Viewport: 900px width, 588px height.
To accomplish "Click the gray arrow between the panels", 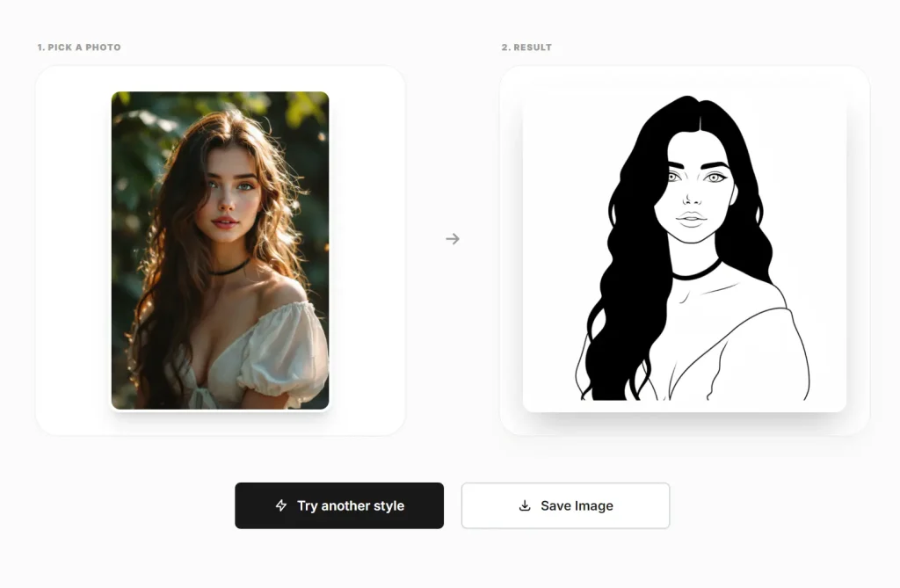I will (x=453, y=239).
